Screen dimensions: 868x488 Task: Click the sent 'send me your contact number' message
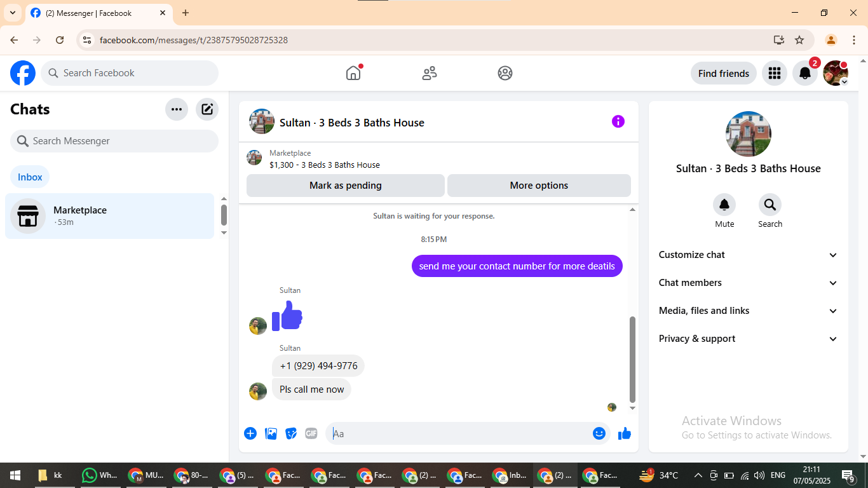tap(517, 266)
